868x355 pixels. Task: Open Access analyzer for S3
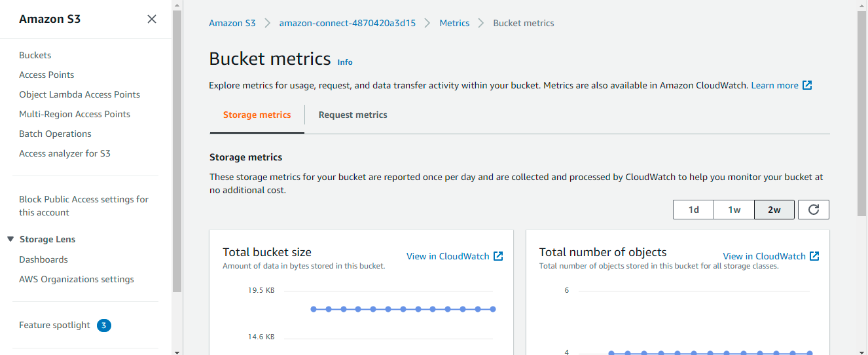pyautogui.click(x=65, y=153)
